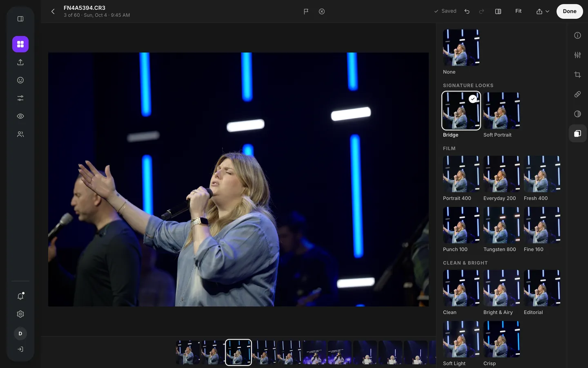The height and width of the screenshot is (368, 588).
Task: Redo the edit
Action: point(482,11)
